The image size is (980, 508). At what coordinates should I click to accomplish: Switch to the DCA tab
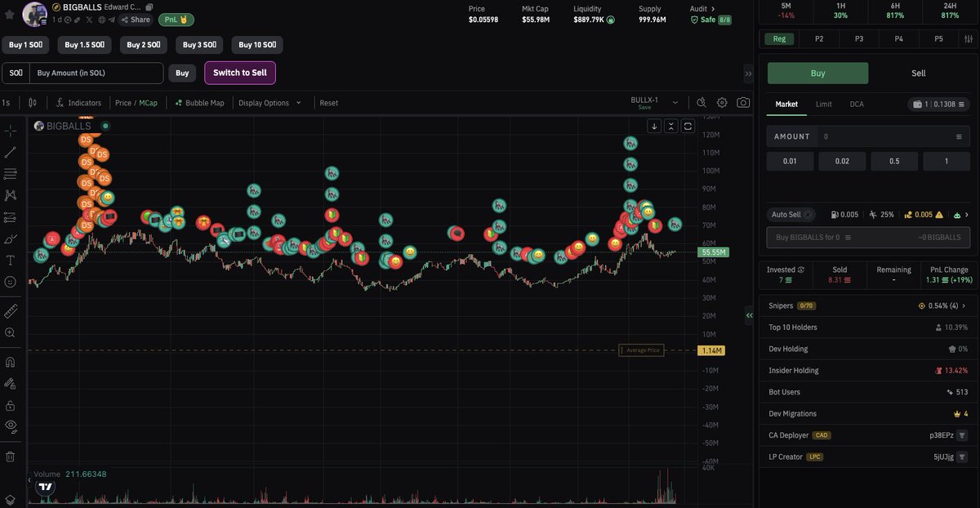coord(857,105)
